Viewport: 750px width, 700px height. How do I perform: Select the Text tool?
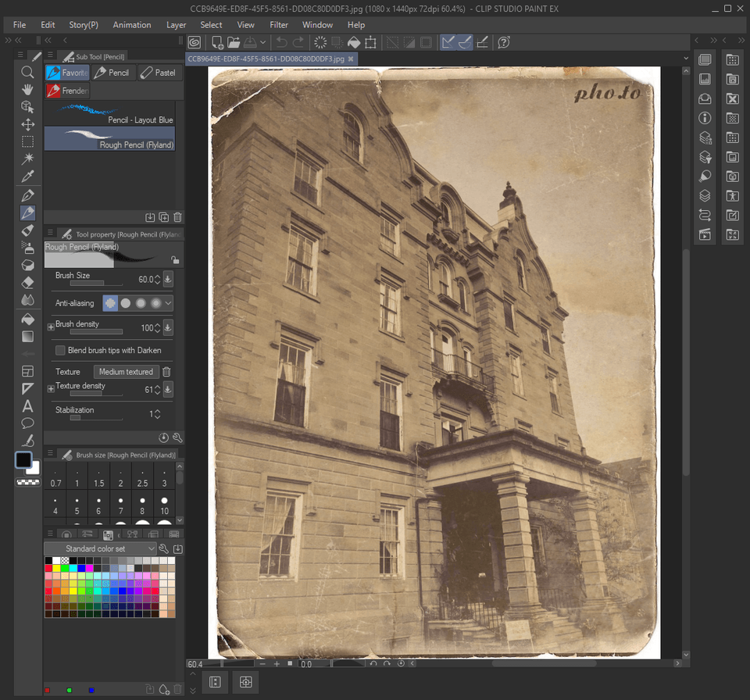point(27,405)
